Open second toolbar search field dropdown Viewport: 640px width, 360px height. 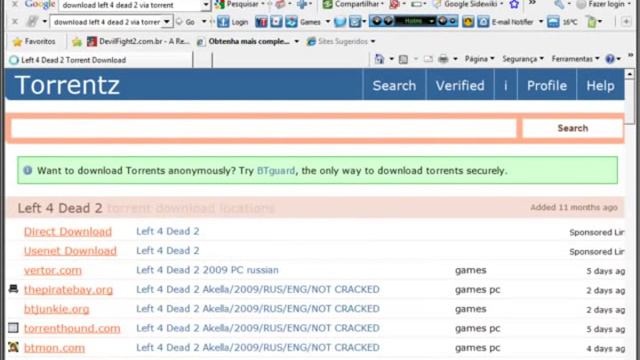pos(167,22)
